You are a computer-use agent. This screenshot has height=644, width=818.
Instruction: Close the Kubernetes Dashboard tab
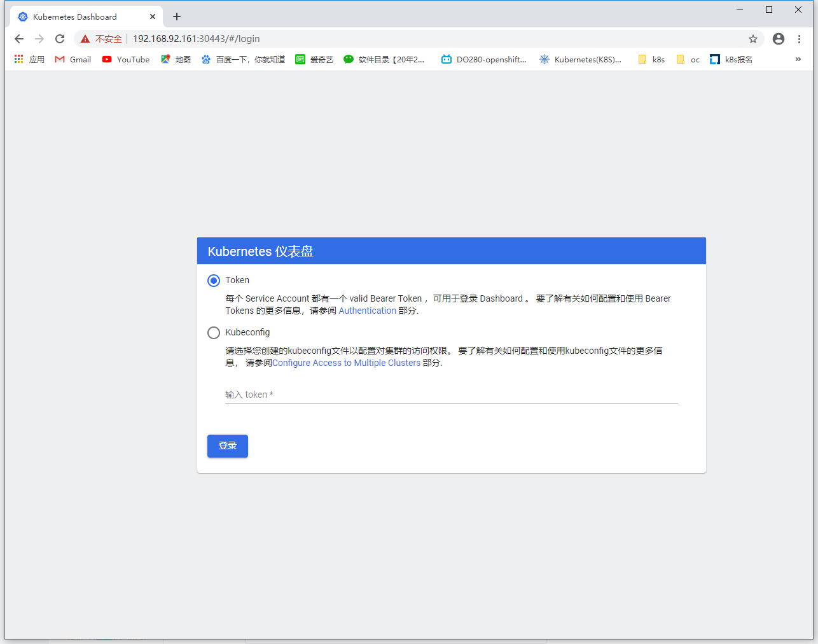153,17
